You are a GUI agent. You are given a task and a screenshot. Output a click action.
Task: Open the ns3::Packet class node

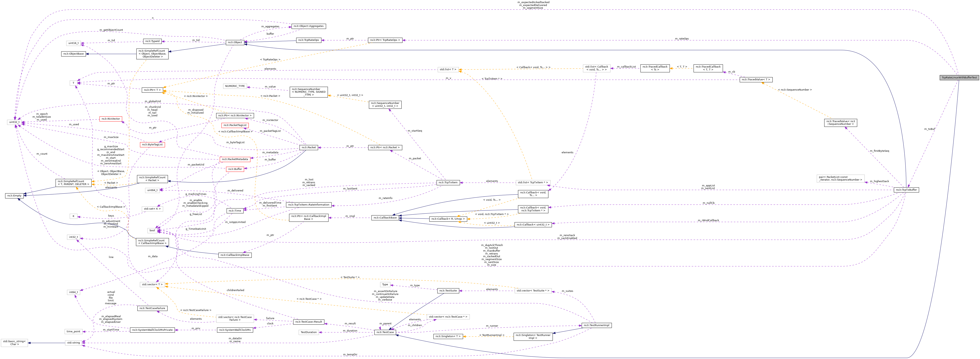(x=309, y=147)
